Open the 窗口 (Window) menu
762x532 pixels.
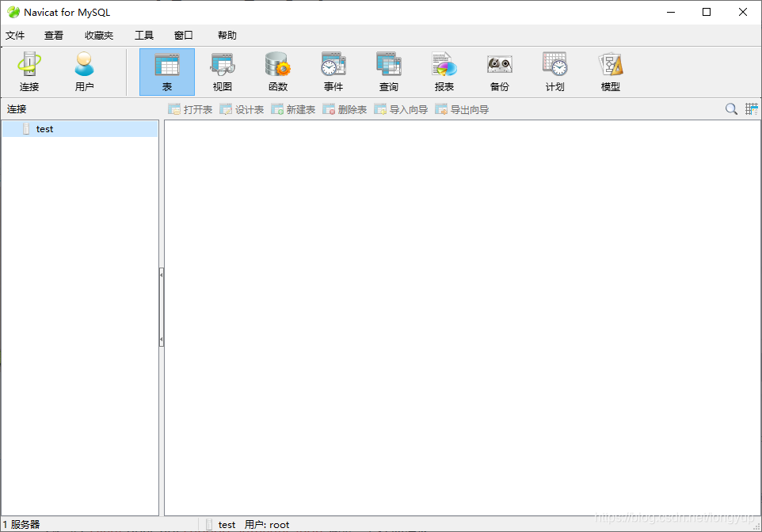pos(183,36)
